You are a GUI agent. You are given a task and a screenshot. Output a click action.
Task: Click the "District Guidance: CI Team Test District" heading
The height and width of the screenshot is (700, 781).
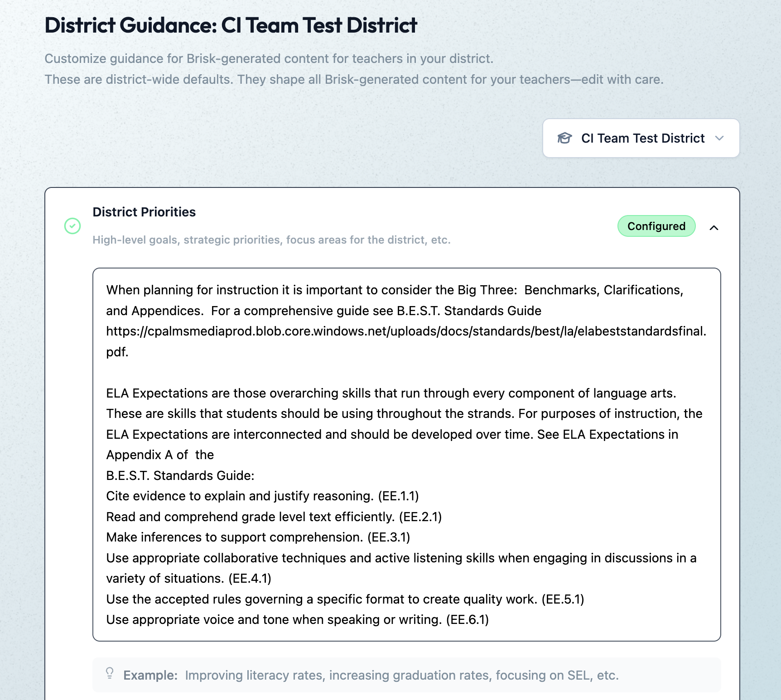coord(231,25)
